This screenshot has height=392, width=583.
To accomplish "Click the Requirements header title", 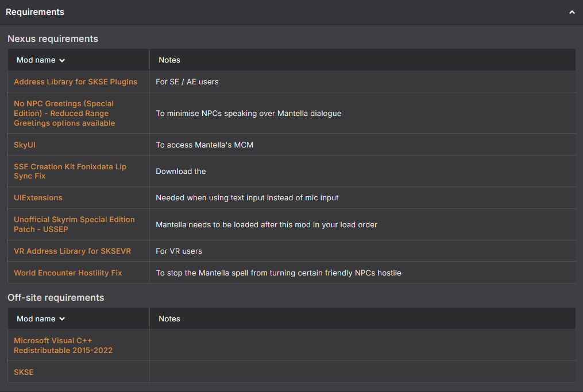I will click(x=35, y=12).
